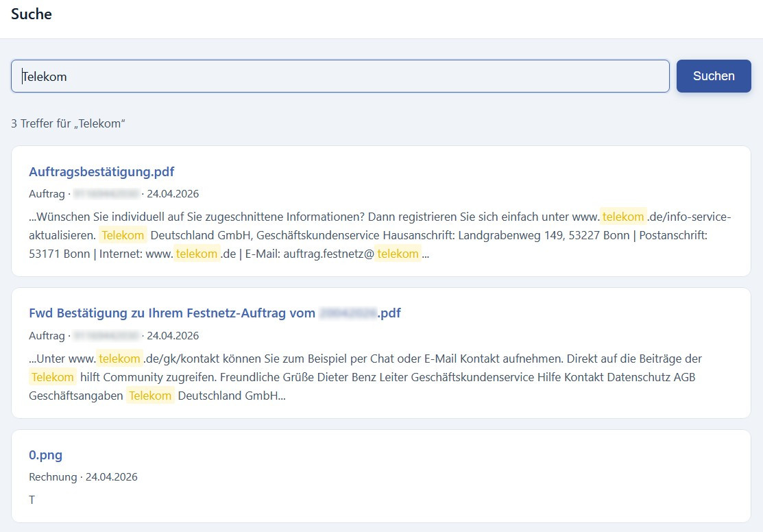Click highlighted 'telekom' after 'auftrag.festnetz@'
This screenshot has height=532, width=763.
click(x=398, y=254)
